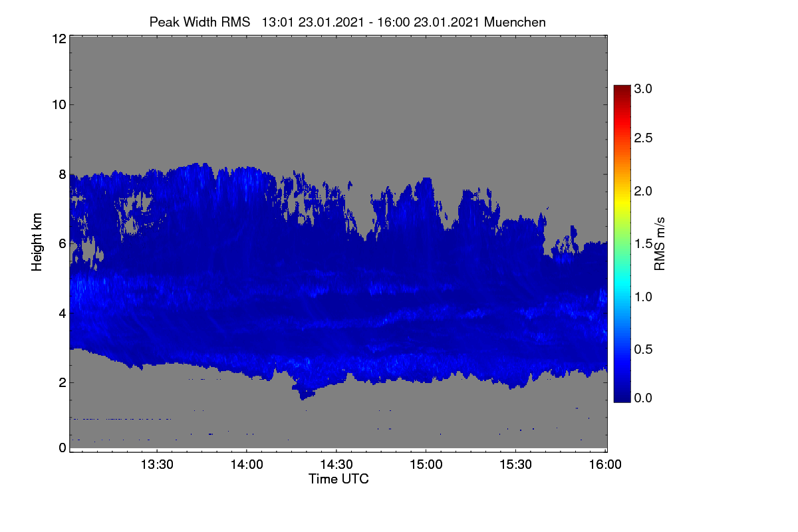
Task: Click the 13:30 time tick label
Action: [x=157, y=464]
